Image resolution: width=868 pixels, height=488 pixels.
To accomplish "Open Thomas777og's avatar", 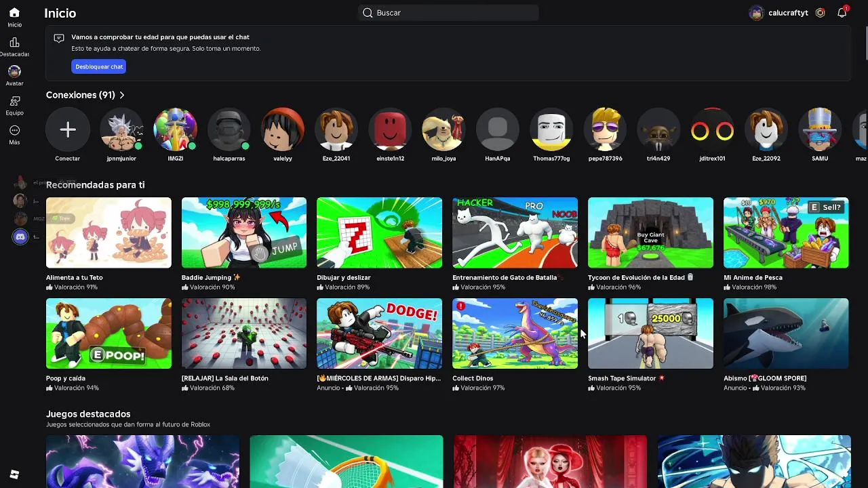I will (x=551, y=130).
